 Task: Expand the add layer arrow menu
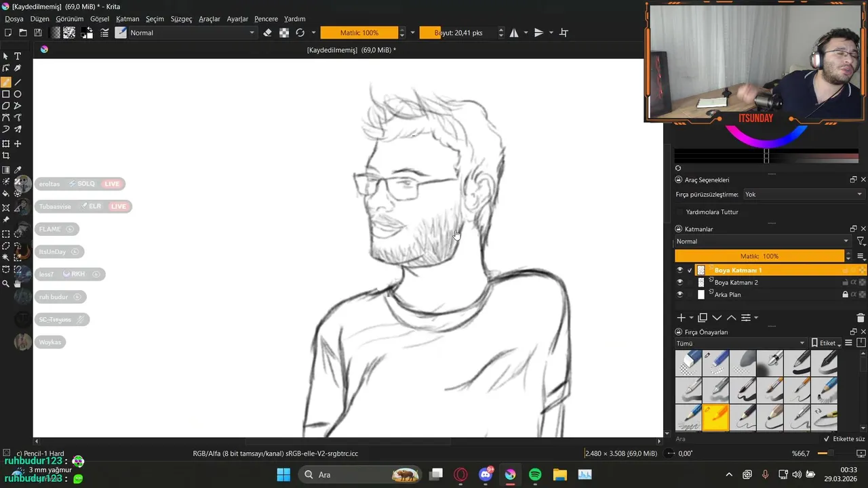692,318
